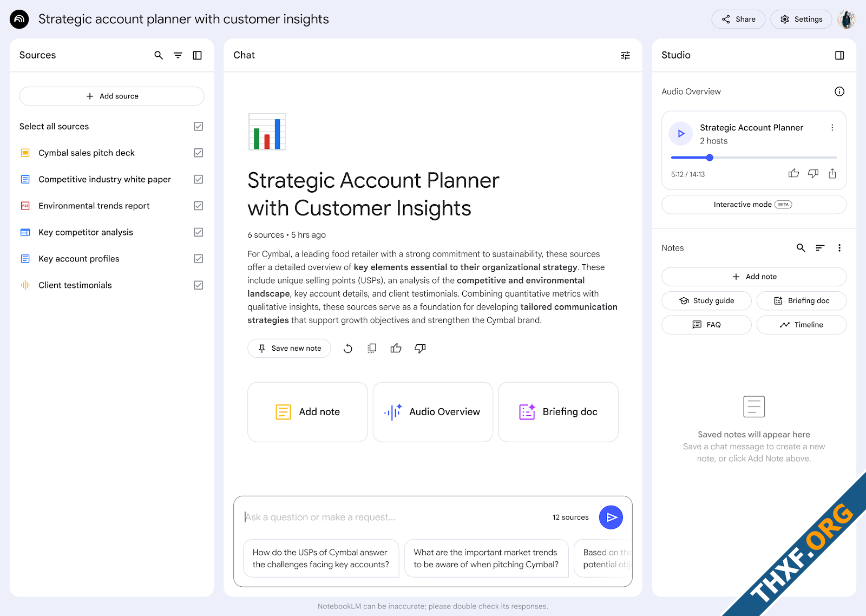Uncheck Competitive industry white paper source
The width and height of the screenshot is (866, 616).
(199, 179)
